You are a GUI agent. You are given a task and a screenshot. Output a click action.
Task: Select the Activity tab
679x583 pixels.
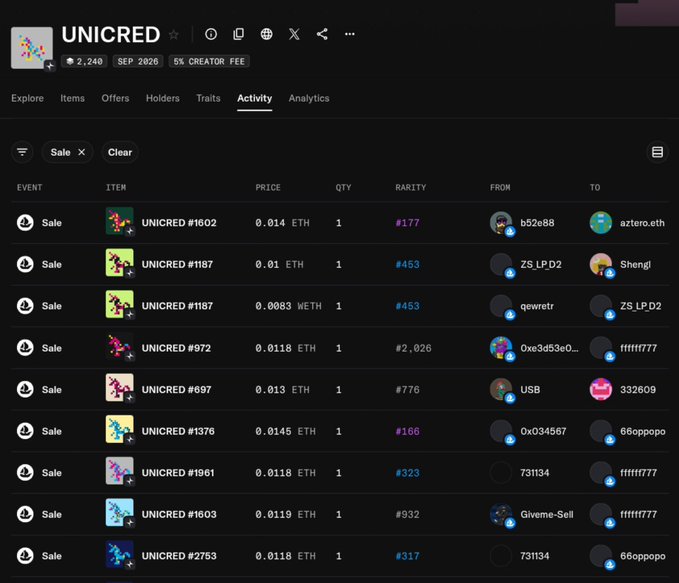[254, 98]
